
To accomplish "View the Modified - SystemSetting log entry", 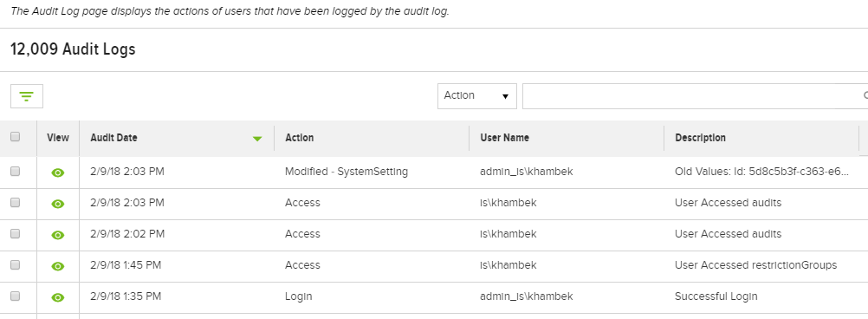I will click(x=57, y=173).
